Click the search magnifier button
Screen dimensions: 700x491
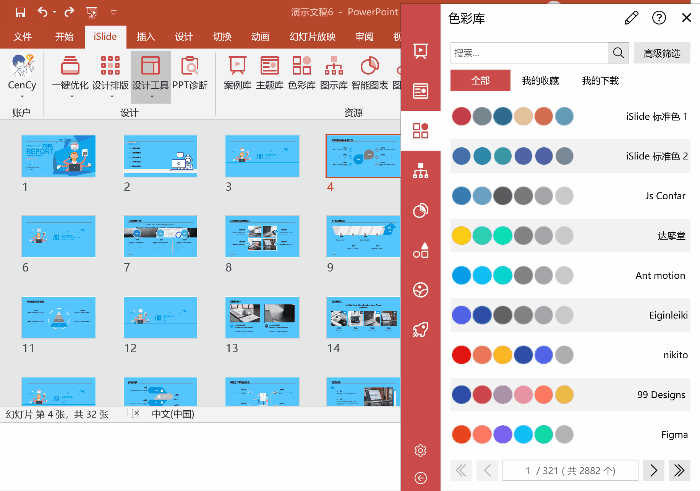[620, 53]
